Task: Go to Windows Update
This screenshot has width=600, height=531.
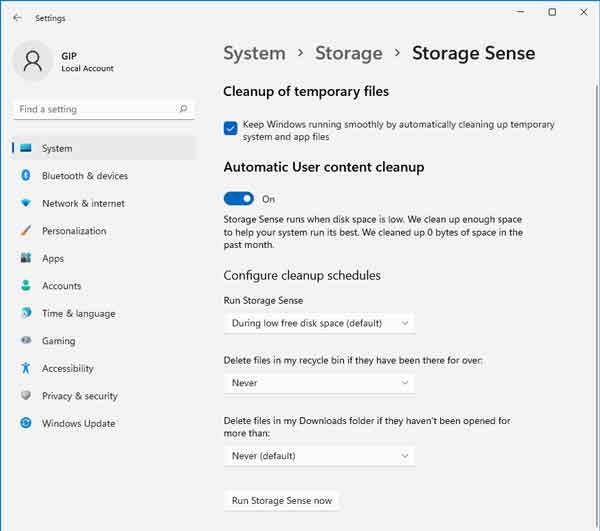Action: [104, 423]
